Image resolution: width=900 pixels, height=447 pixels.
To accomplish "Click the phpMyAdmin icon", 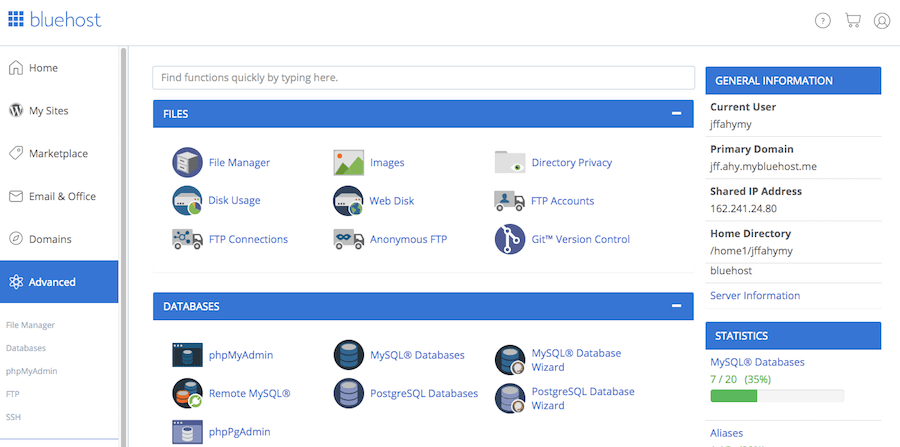I will point(187,355).
